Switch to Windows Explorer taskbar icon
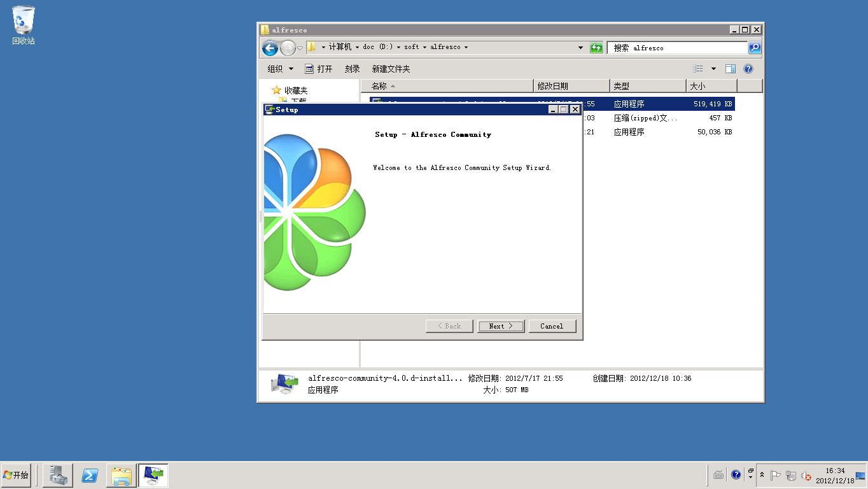 pyautogui.click(x=122, y=475)
